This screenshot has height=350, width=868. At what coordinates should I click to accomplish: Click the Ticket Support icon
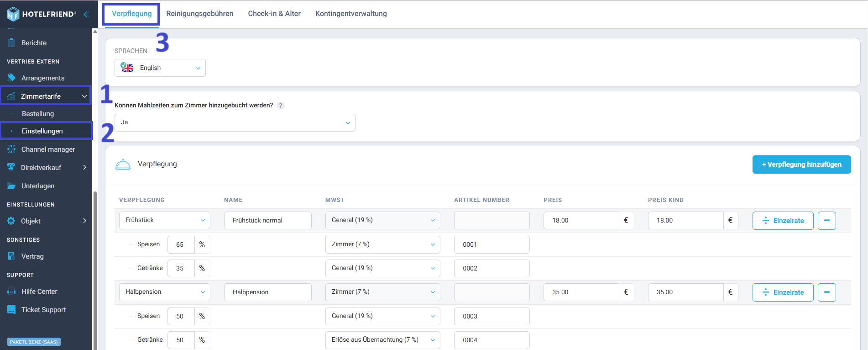pyautogui.click(x=11, y=309)
